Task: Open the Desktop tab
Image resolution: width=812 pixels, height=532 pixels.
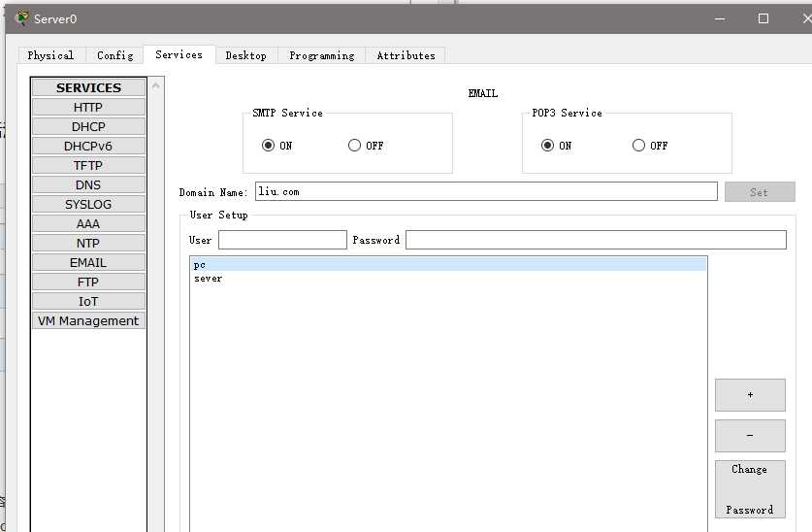Action: pos(246,55)
